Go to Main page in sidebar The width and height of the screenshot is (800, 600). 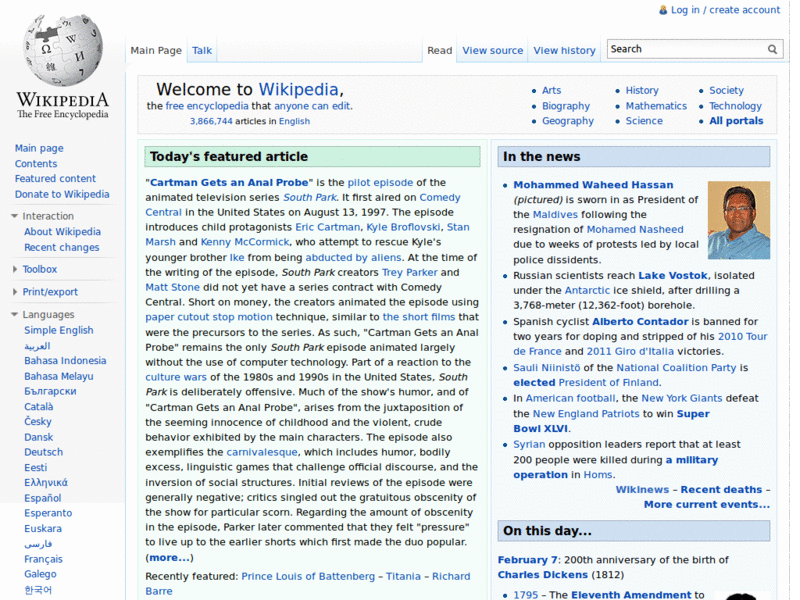[x=39, y=148]
